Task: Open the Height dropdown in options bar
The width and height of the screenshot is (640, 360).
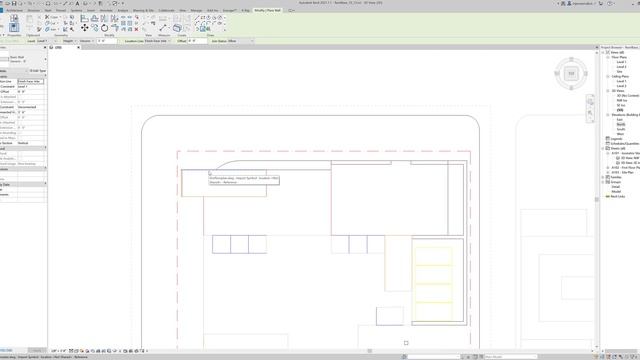Action: coord(69,41)
